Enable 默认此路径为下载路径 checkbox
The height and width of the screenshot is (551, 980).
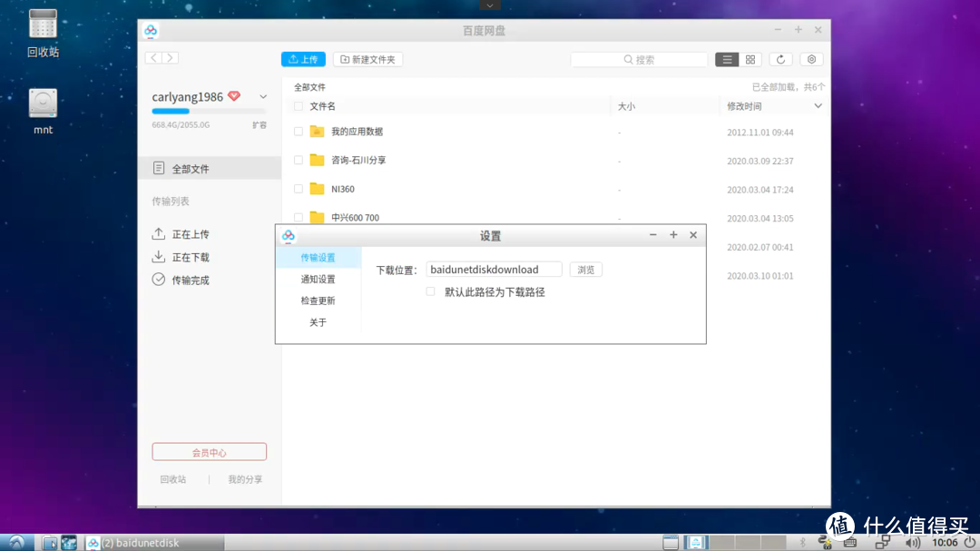pos(431,291)
